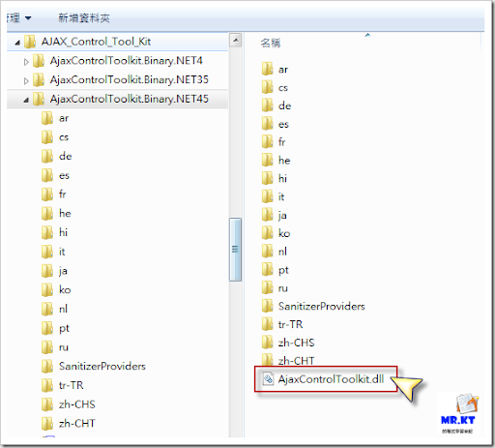Click the ru folder icon in file list
Screen dimensions: 495x448
coord(268,287)
